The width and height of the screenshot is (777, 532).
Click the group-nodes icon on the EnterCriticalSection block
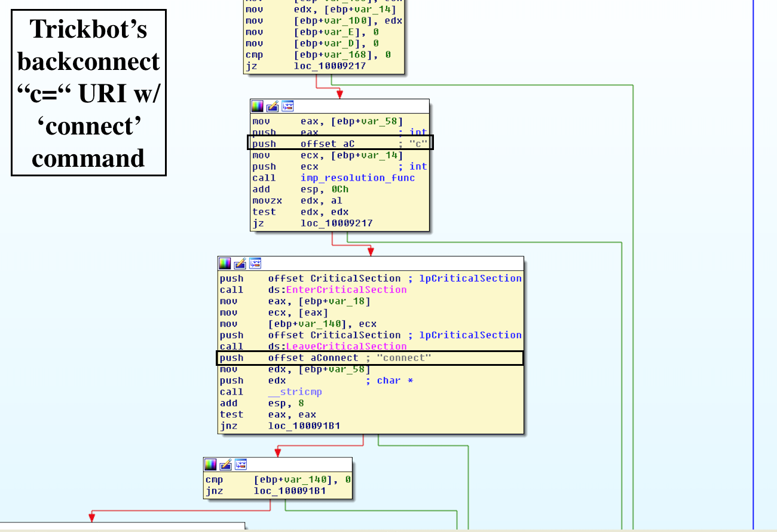click(x=255, y=263)
